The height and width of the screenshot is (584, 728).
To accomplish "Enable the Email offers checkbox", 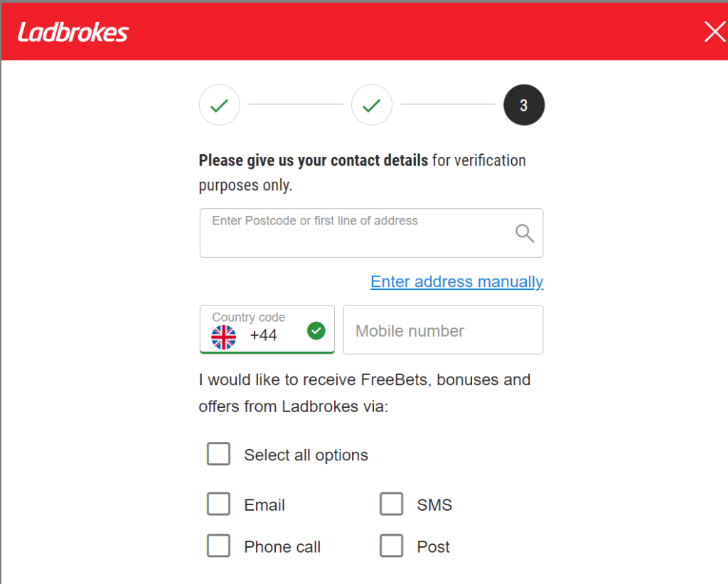I will 219,504.
